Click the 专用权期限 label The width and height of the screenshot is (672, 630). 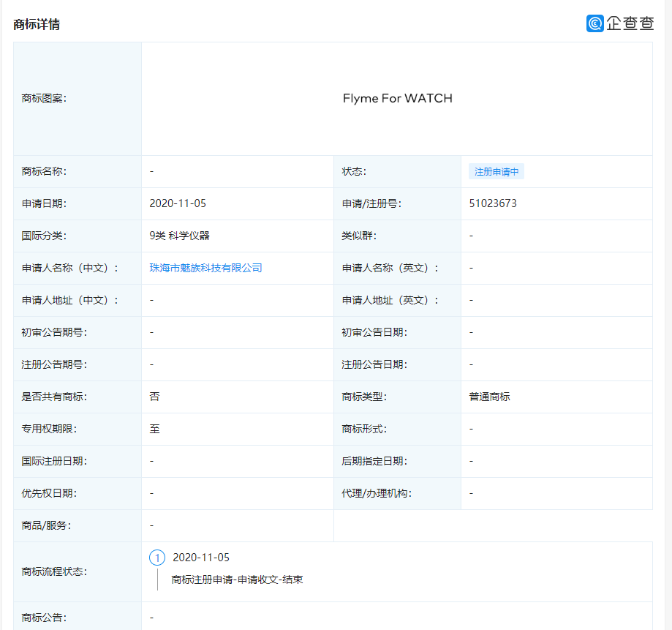point(49,429)
